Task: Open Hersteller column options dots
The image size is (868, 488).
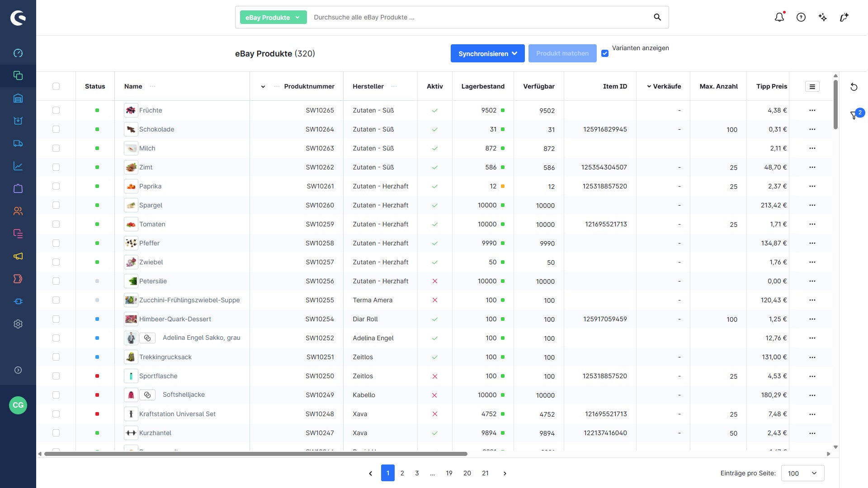Action: [394, 86]
